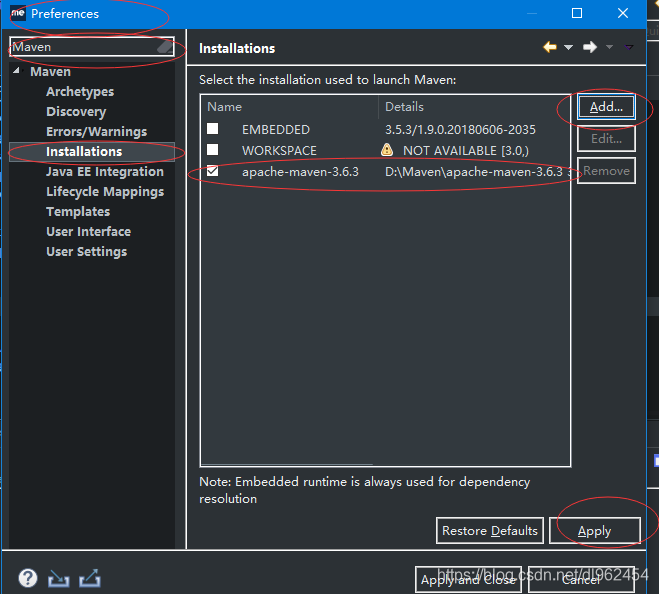Image resolution: width=659 pixels, height=594 pixels.
Task: Maximize the Preferences window
Action: pos(577,13)
